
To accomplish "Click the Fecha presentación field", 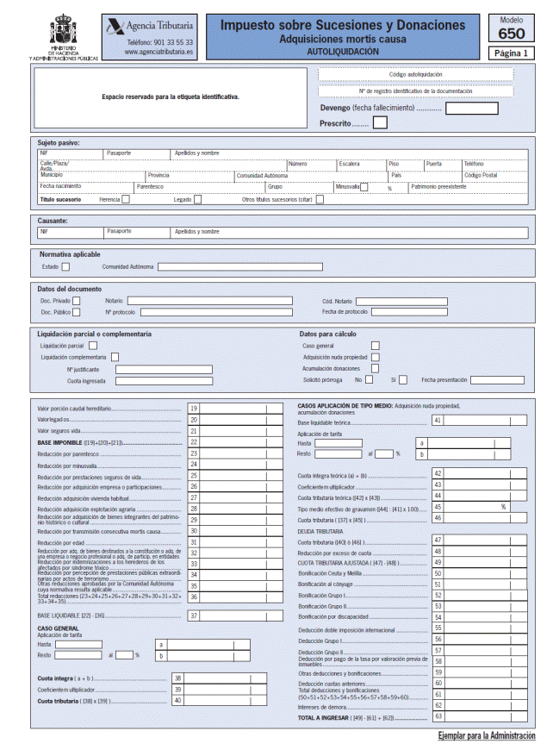I will (497, 380).
